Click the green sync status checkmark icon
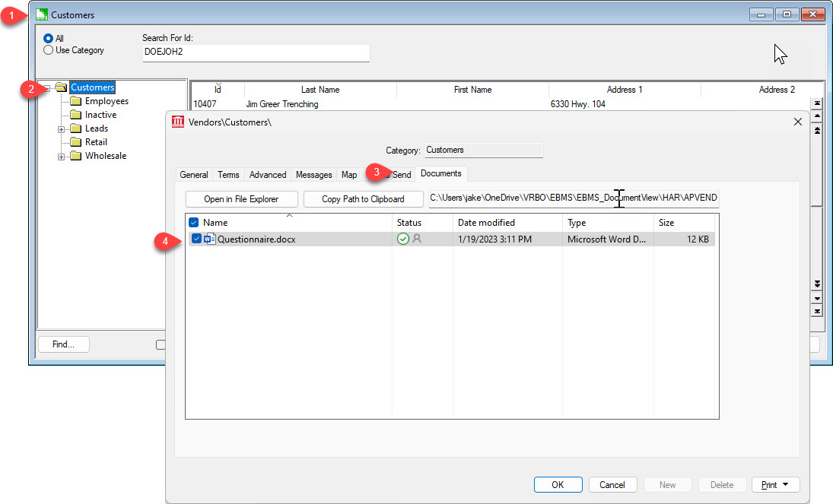This screenshot has width=833, height=504. point(403,239)
